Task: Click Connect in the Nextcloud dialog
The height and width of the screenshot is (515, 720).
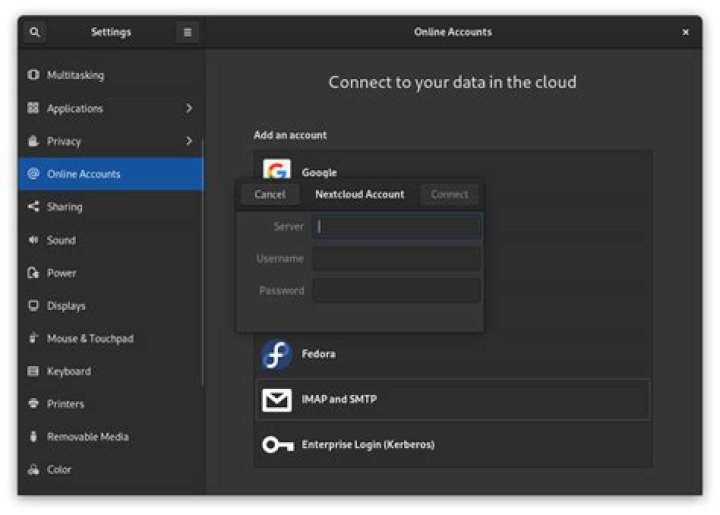Action: (449, 194)
